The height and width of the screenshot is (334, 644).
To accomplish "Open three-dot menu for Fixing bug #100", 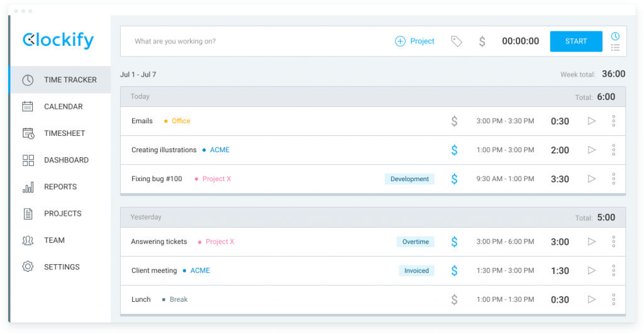I will 613,179.
